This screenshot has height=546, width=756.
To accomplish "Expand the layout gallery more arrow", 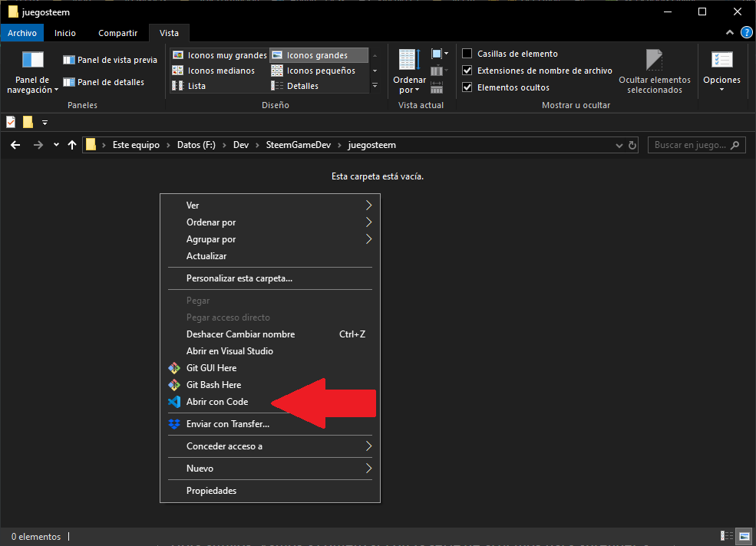I will (375, 86).
